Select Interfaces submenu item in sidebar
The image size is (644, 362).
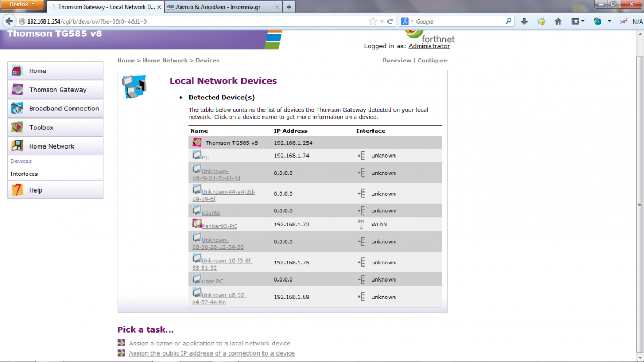[24, 174]
